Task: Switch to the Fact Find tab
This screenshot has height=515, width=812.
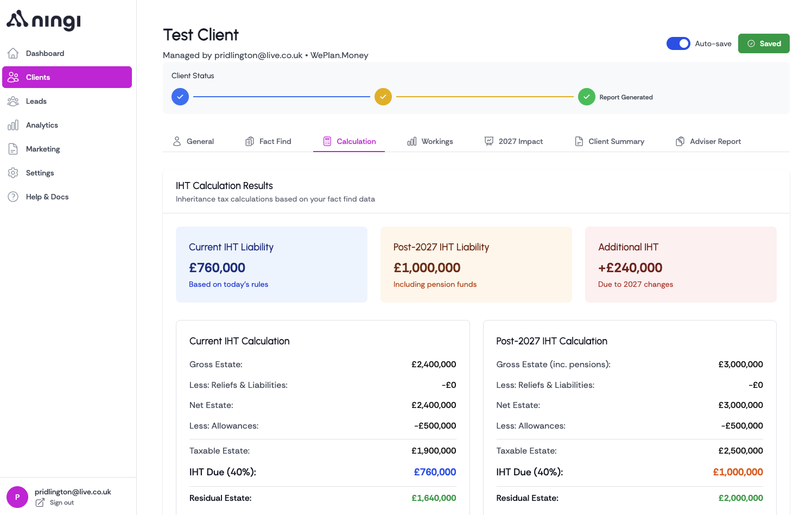Action: click(268, 141)
